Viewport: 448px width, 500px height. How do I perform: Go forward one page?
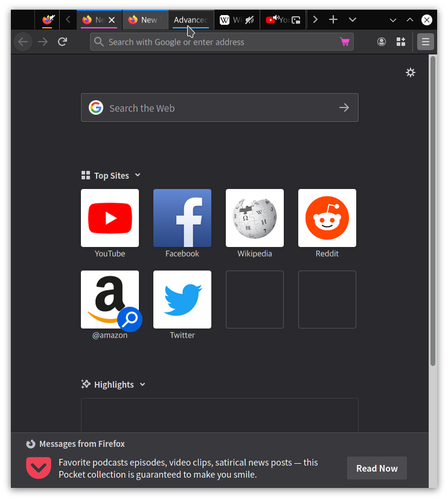(x=43, y=42)
